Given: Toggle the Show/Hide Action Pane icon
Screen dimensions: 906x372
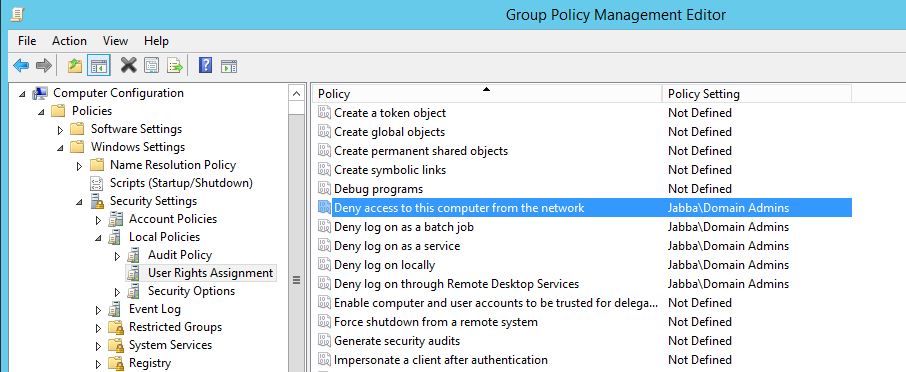Looking at the screenshot, I should pos(229,66).
